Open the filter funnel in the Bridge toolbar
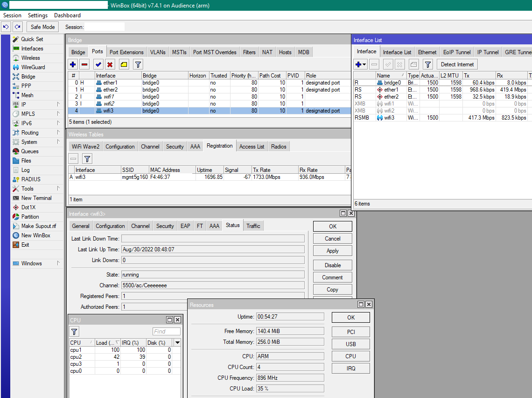532x398 pixels. click(138, 64)
